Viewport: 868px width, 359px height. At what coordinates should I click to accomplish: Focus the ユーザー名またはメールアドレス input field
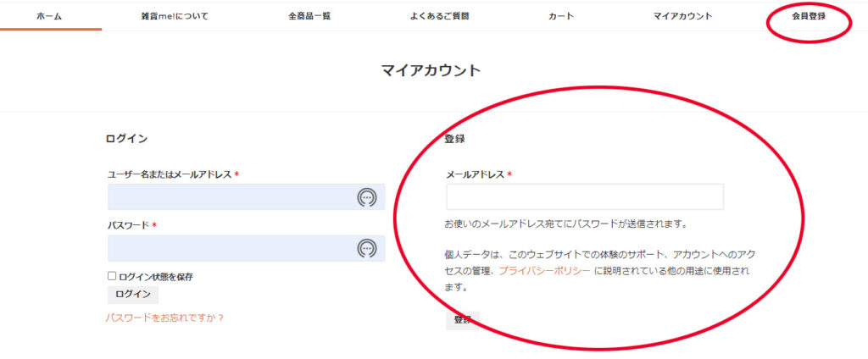[229, 197]
